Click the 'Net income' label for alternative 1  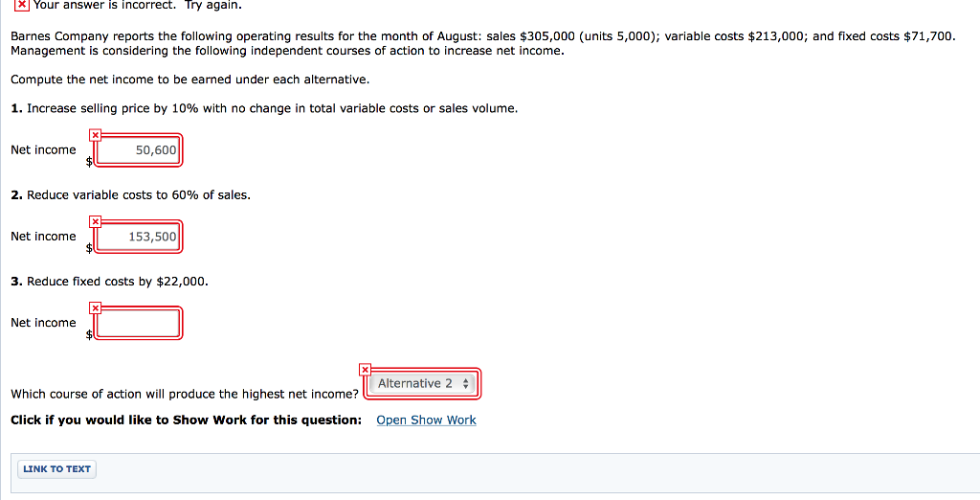43,149
